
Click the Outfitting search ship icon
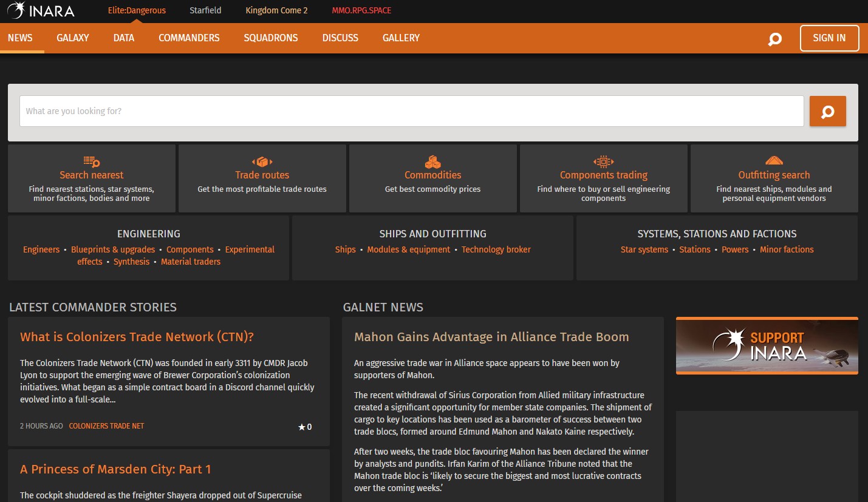[774, 161]
